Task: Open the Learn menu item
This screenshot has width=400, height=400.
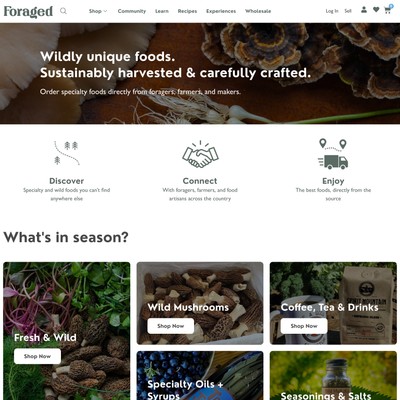Action: point(162,11)
